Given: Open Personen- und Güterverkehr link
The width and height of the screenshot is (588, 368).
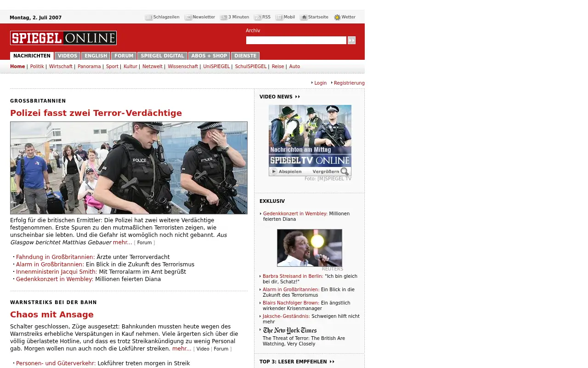Looking at the screenshot, I should (x=56, y=363).
